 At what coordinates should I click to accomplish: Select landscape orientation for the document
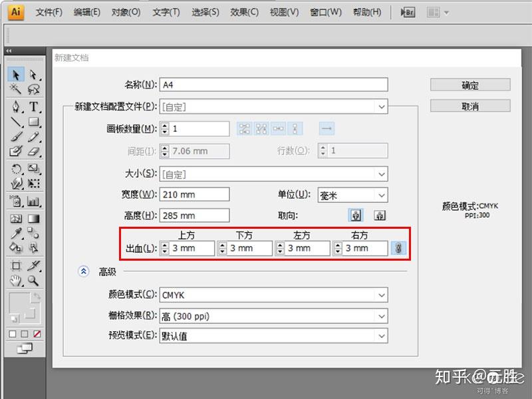380,215
